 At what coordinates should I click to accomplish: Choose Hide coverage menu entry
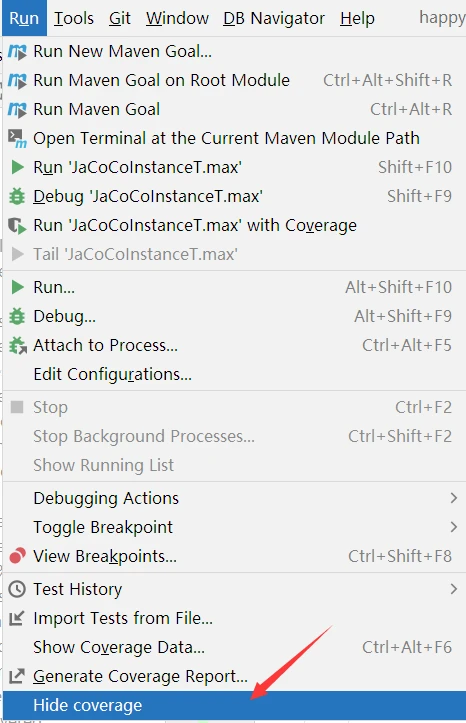tap(234, 705)
